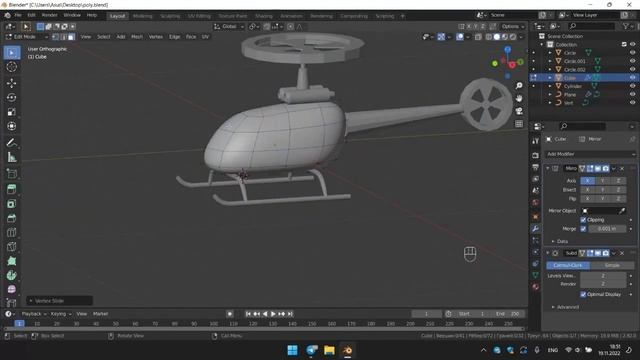Activate the Select Box tool
This screenshot has width=640, height=360.
pyautogui.click(x=11, y=53)
